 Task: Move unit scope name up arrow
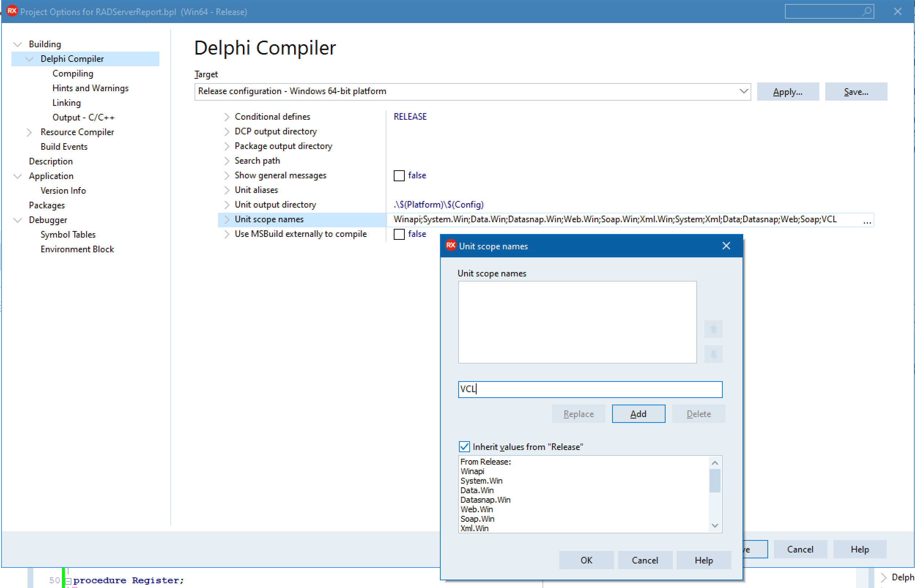tap(713, 329)
